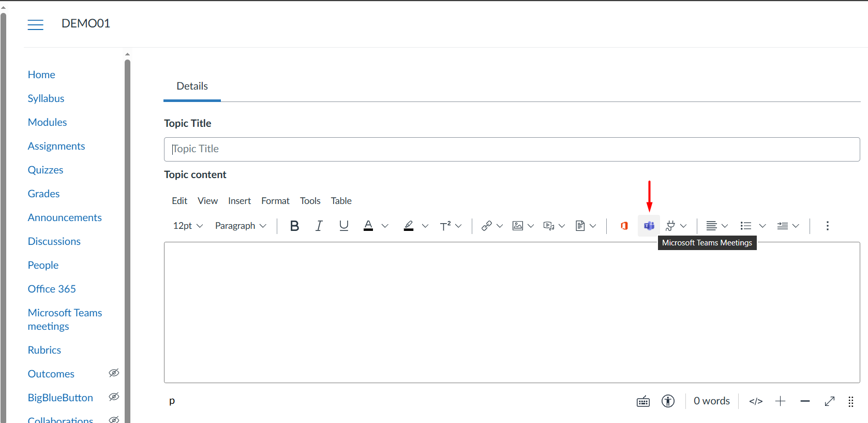Go to Announcements in course navigation

point(65,217)
